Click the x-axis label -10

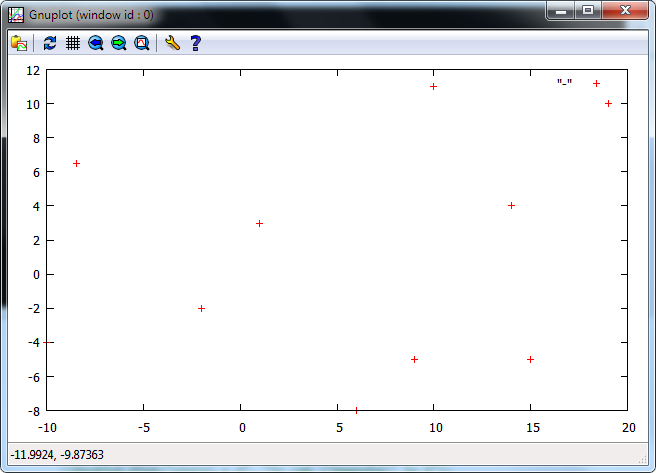(47, 427)
